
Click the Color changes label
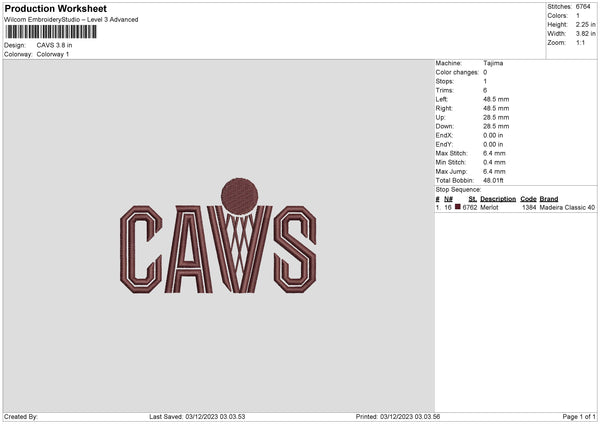tap(457, 72)
